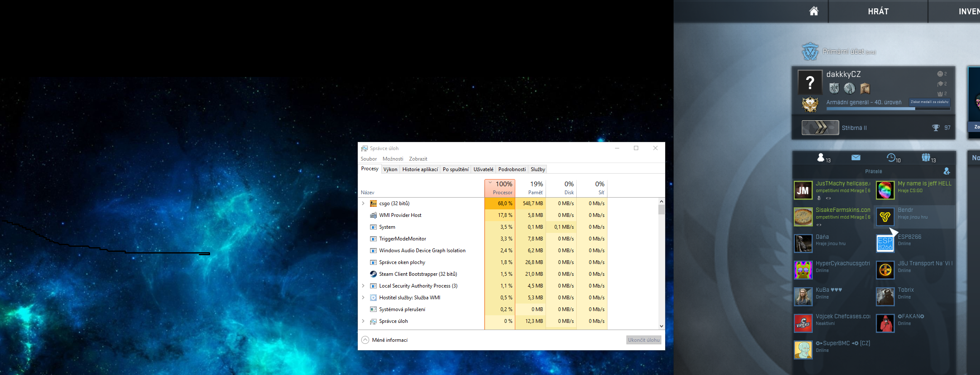The width and height of the screenshot is (980, 375).
Task: Select friend My name is jeff avatar
Action: click(885, 190)
